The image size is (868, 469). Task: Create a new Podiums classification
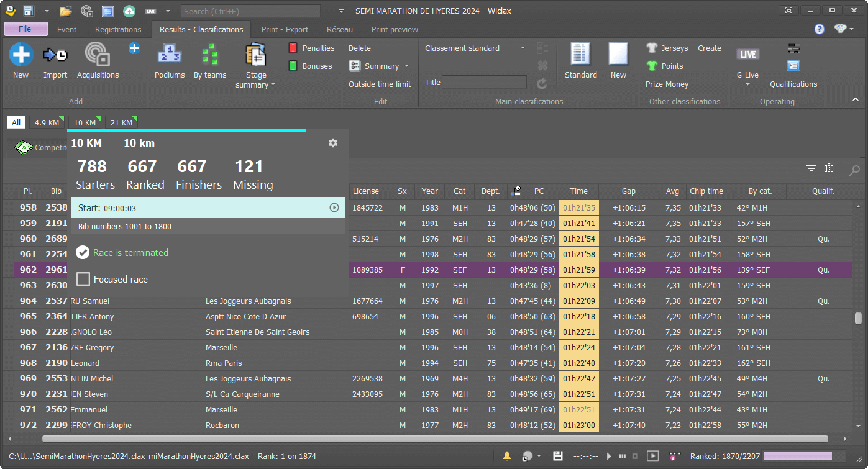click(x=170, y=60)
